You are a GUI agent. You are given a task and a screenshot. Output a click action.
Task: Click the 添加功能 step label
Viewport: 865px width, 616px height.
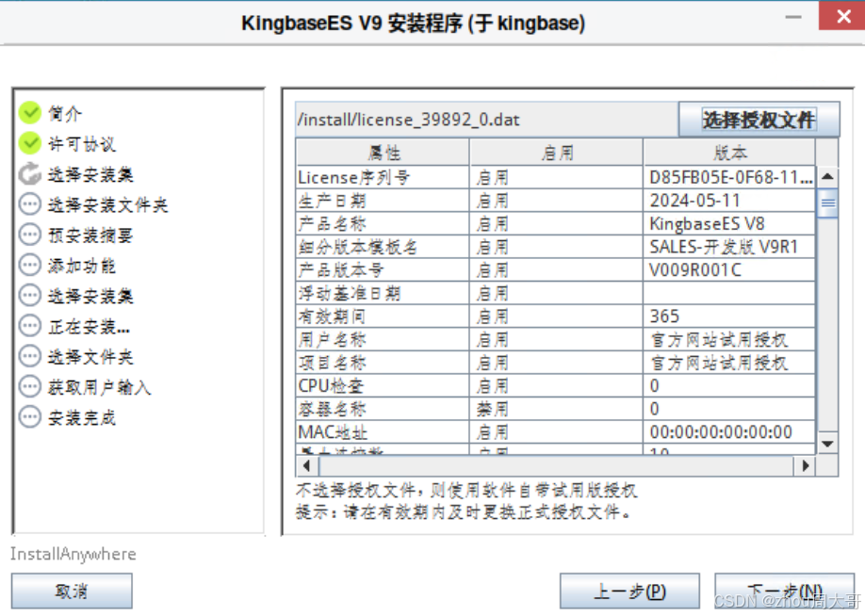pos(82,266)
